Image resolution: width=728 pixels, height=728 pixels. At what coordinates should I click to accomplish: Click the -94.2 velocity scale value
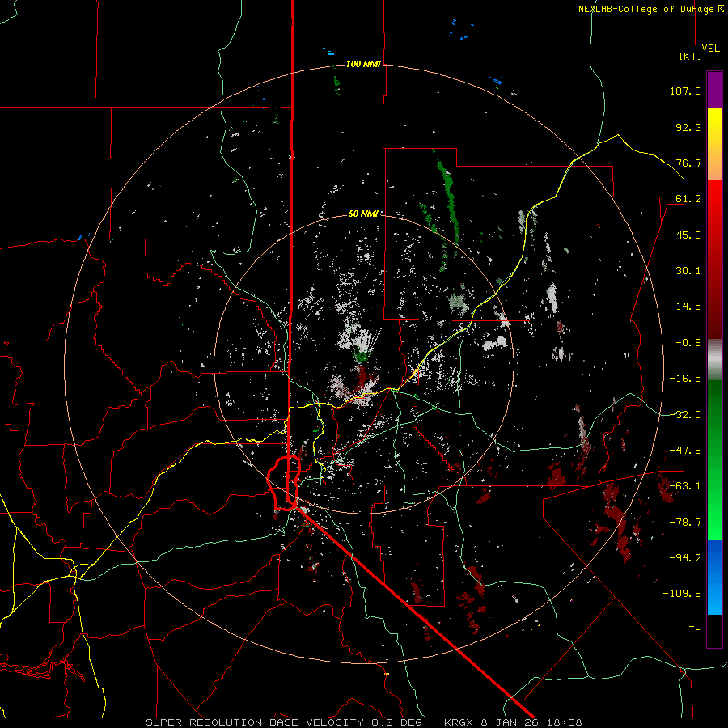[x=685, y=558]
